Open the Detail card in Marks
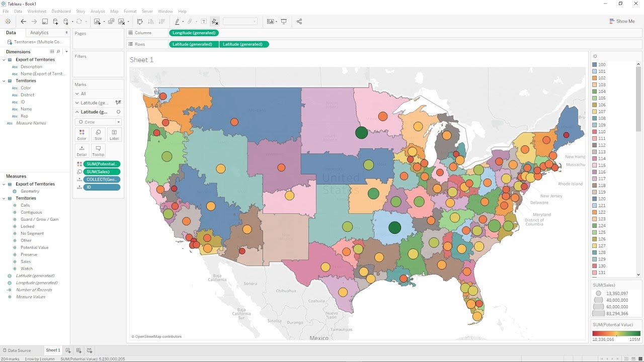Screen dimensions: 644x362 coord(82,151)
